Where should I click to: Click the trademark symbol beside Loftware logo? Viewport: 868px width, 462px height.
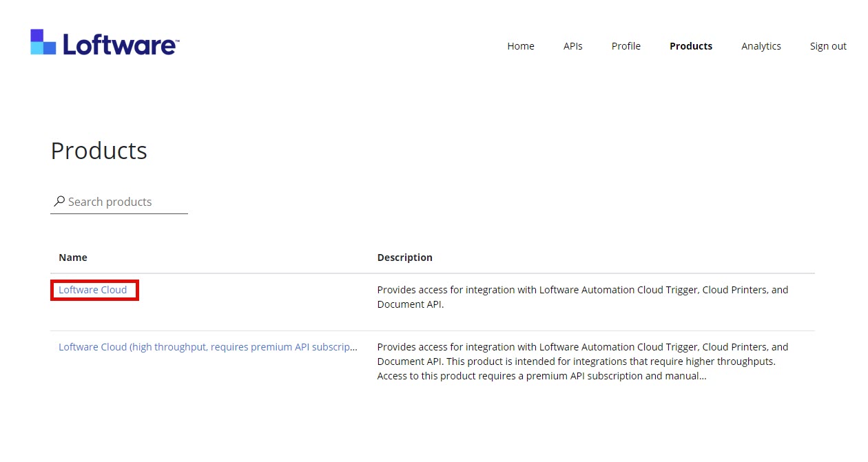click(x=177, y=41)
